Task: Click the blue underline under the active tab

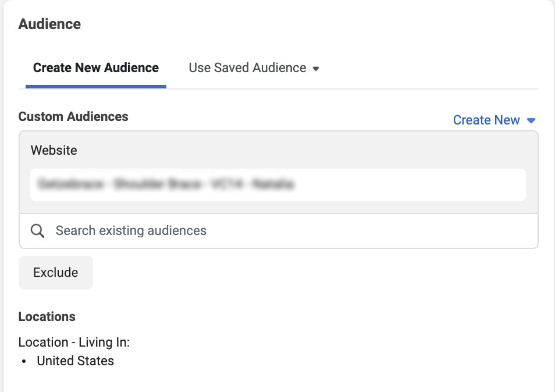Action: coord(96,87)
